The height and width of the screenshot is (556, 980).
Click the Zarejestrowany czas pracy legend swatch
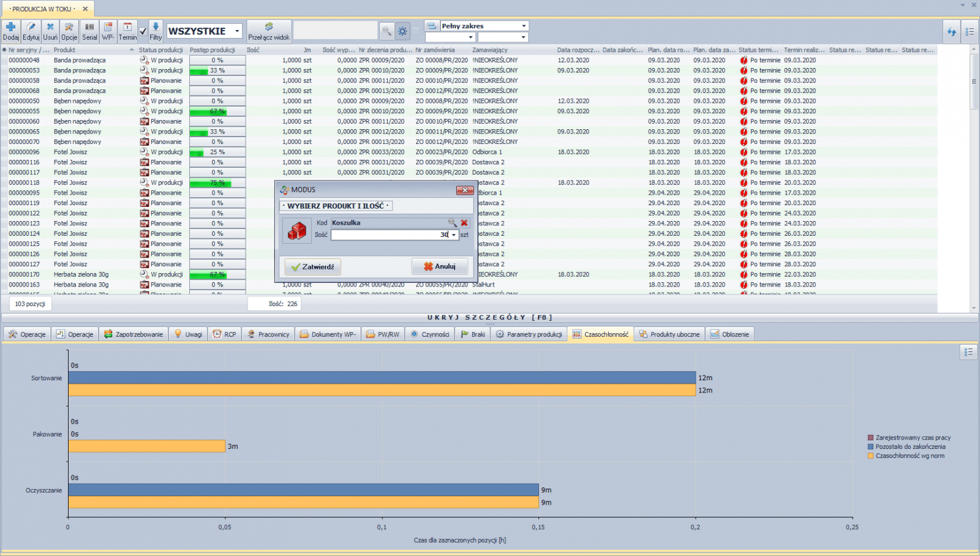[870, 438]
